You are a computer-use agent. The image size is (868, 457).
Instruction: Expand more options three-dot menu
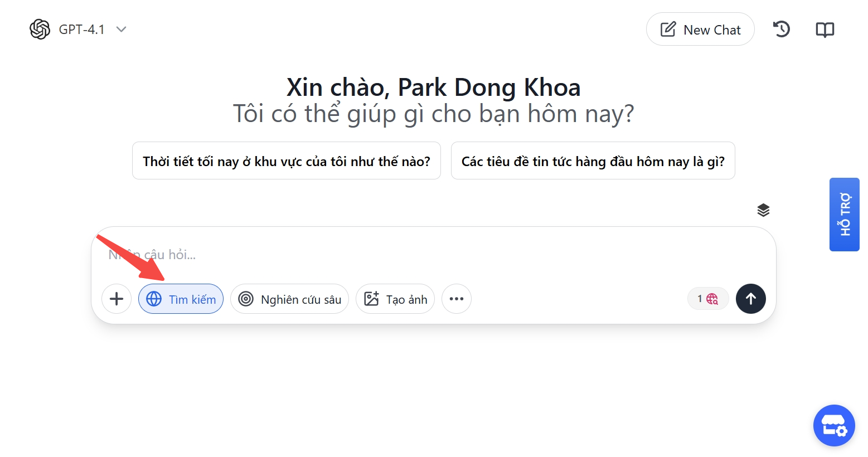click(x=457, y=299)
